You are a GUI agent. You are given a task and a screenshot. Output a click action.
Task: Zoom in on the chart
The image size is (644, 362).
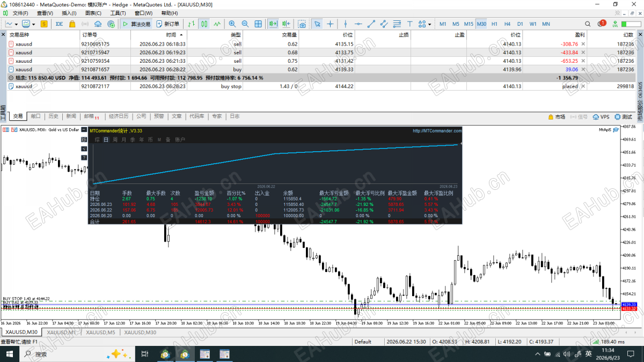232,24
